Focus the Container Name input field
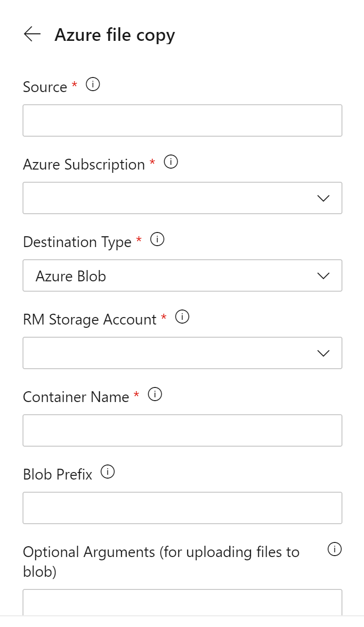 [182, 430]
